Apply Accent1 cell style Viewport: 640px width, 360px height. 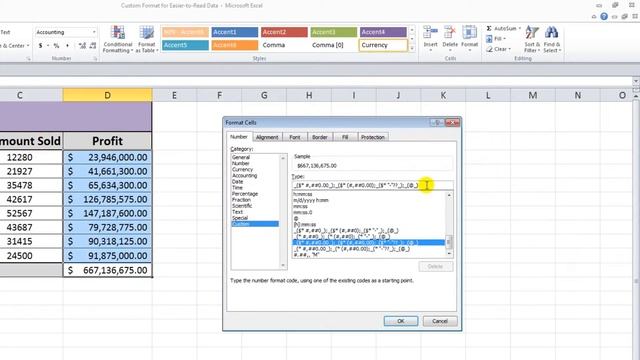235,32
